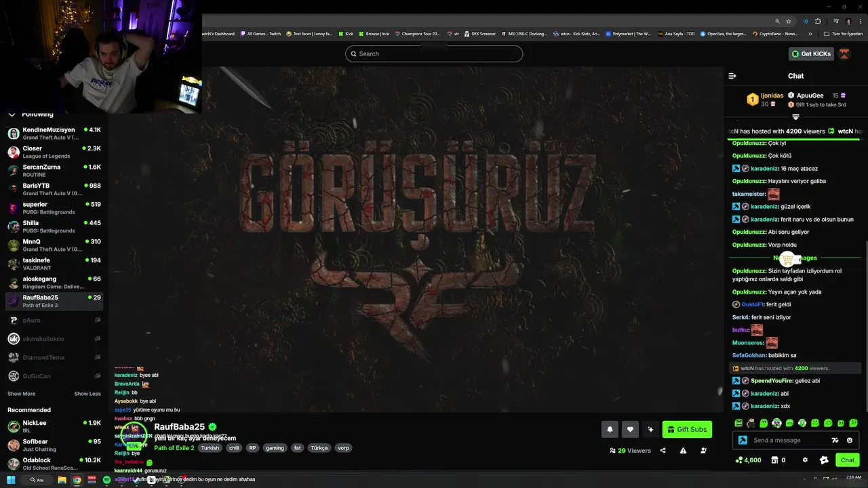The image size is (868, 488).
Task: Open KendineMuzisyen channel in the sidebar
Action: [54, 134]
